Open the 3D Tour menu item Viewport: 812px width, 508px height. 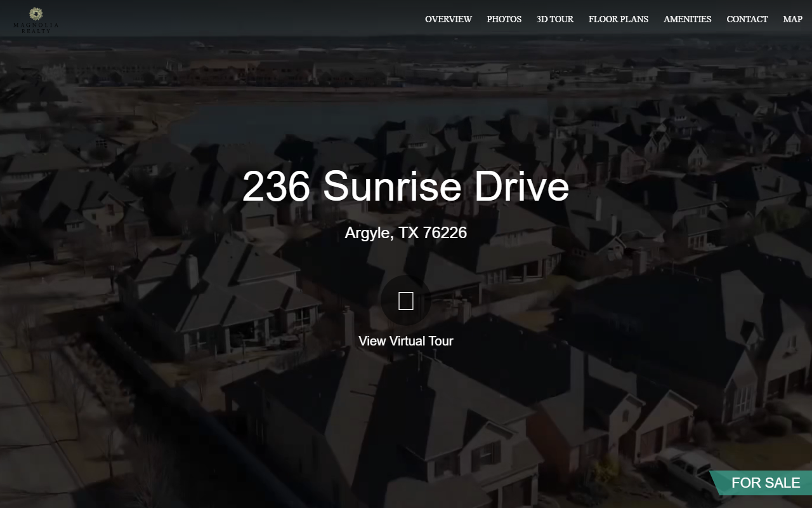point(555,19)
